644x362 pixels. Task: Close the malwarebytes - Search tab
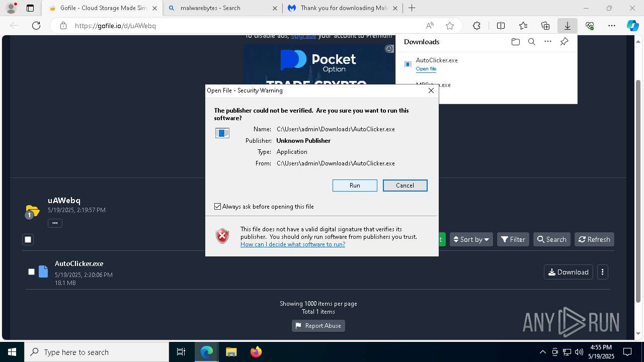275,8
